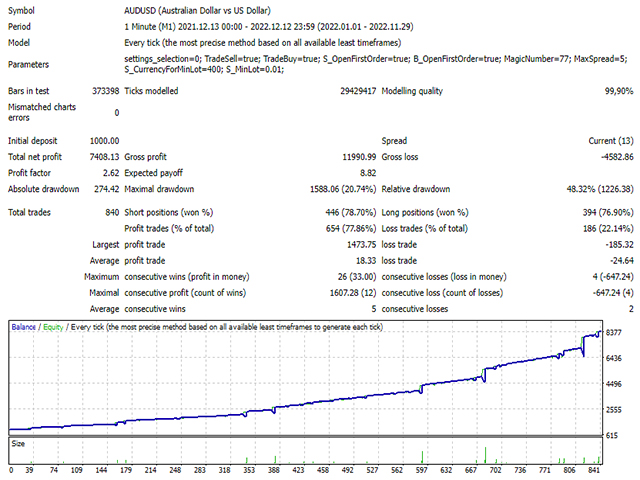640x480 pixels.
Task: Select Loss trades value 186 (22.14%)
Action: 608,229
